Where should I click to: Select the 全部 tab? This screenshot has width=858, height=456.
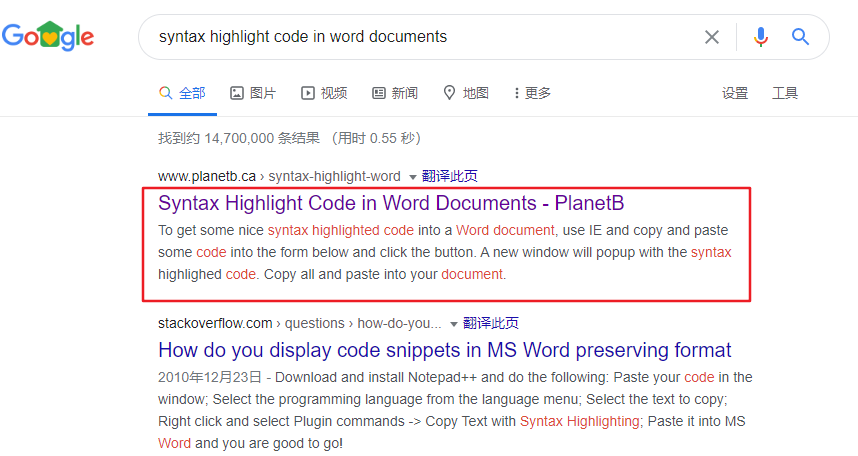(x=182, y=93)
